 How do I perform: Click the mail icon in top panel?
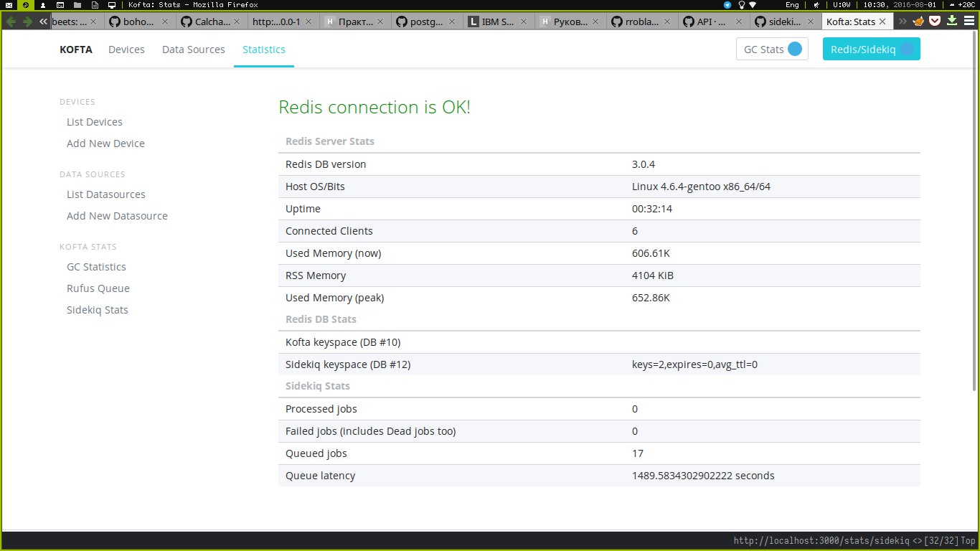pyautogui.click(x=8, y=4)
